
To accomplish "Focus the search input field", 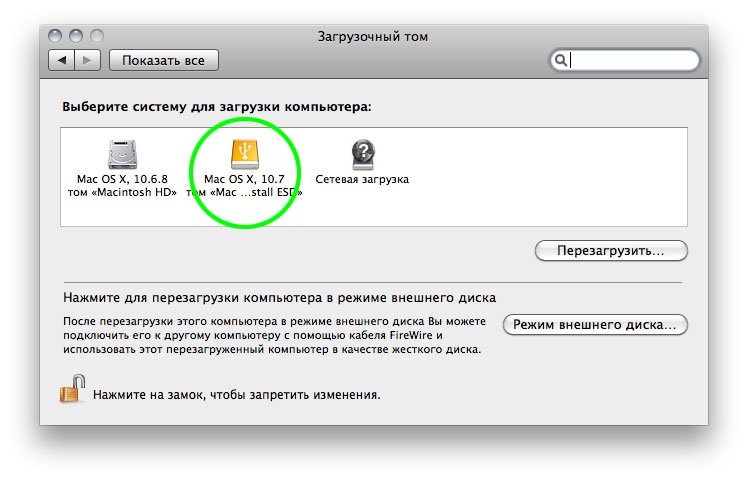I will tap(630, 61).
